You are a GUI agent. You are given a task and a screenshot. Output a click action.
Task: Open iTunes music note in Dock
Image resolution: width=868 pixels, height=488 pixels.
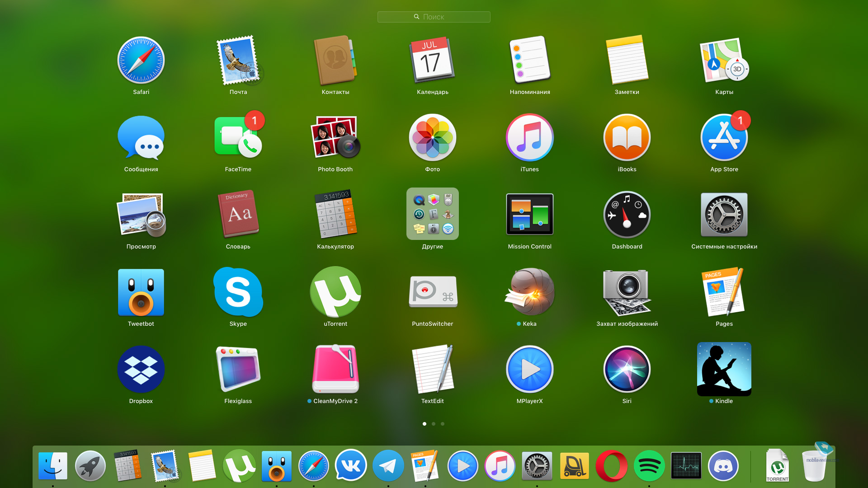tap(500, 466)
